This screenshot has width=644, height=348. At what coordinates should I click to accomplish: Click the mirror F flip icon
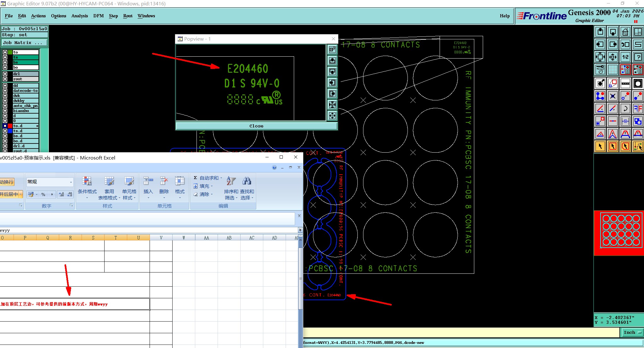click(638, 109)
